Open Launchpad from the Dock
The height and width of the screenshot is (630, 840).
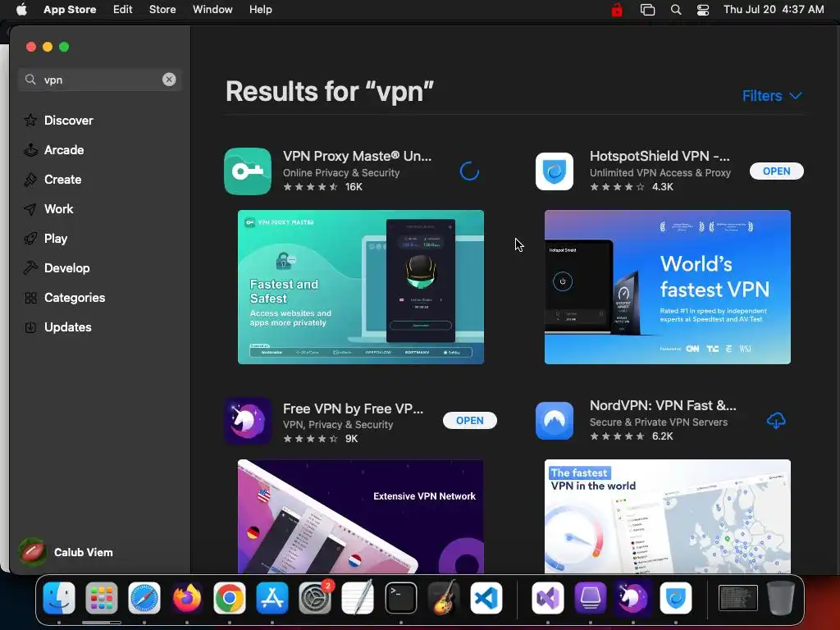[101, 598]
